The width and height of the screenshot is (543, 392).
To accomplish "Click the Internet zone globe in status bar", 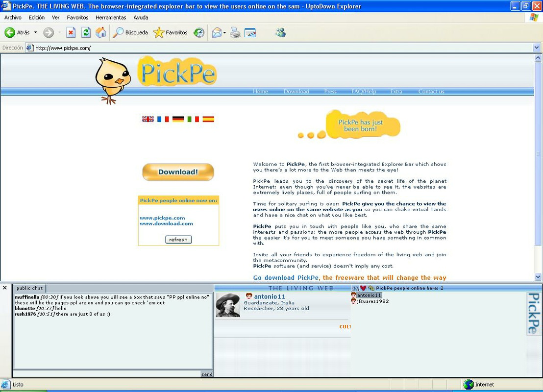I will pyautogui.click(x=468, y=384).
